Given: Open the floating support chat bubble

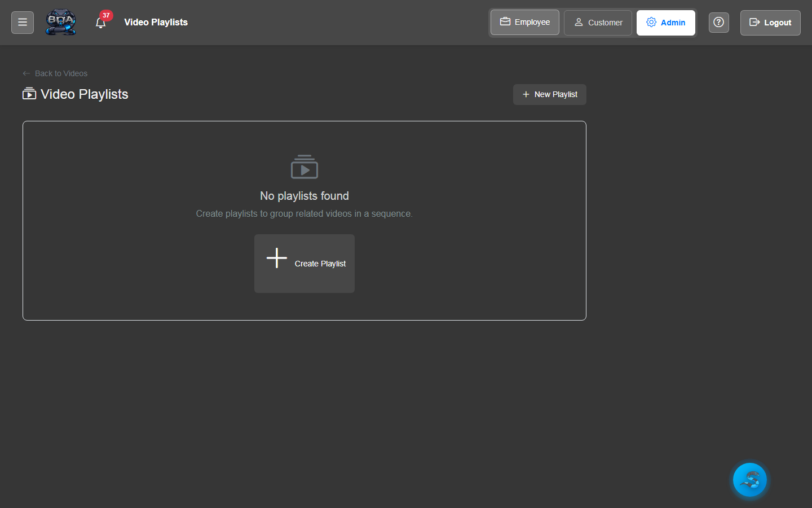Looking at the screenshot, I should point(749,479).
